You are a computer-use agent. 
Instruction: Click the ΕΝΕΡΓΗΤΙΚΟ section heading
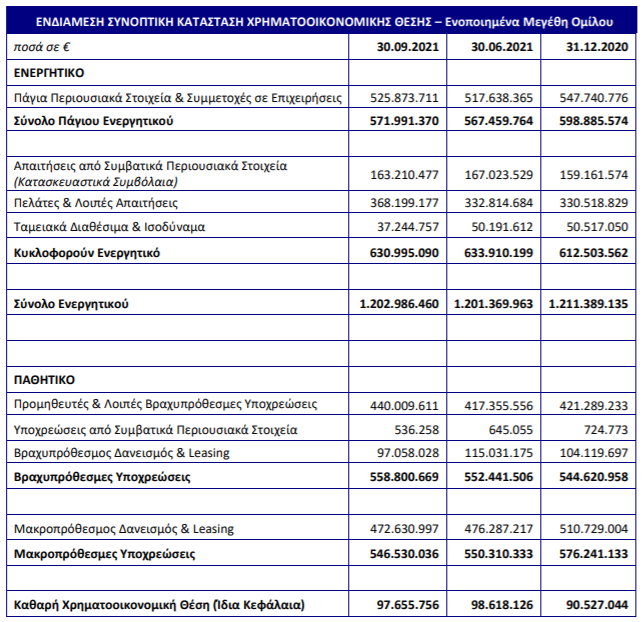click(49, 72)
